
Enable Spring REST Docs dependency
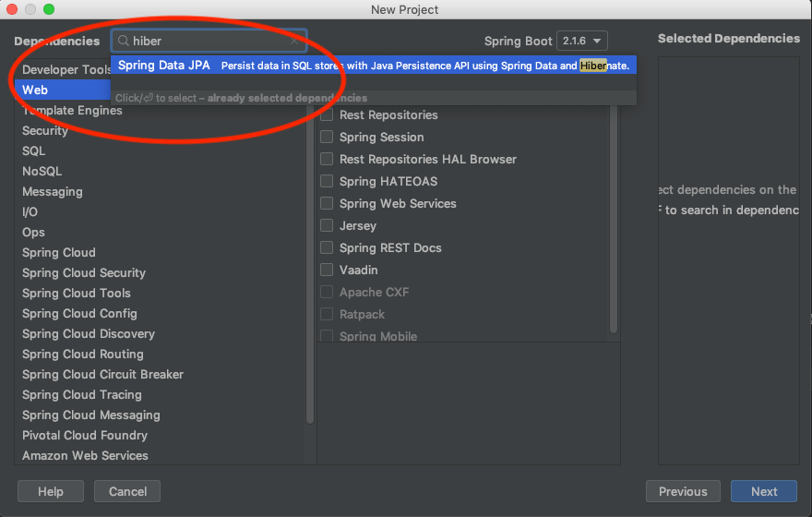pyautogui.click(x=327, y=248)
